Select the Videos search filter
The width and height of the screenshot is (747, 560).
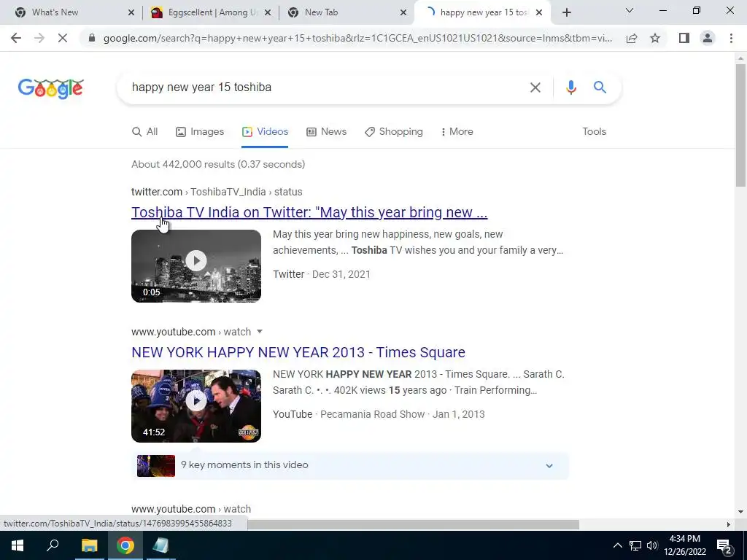[x=265, y=131]
